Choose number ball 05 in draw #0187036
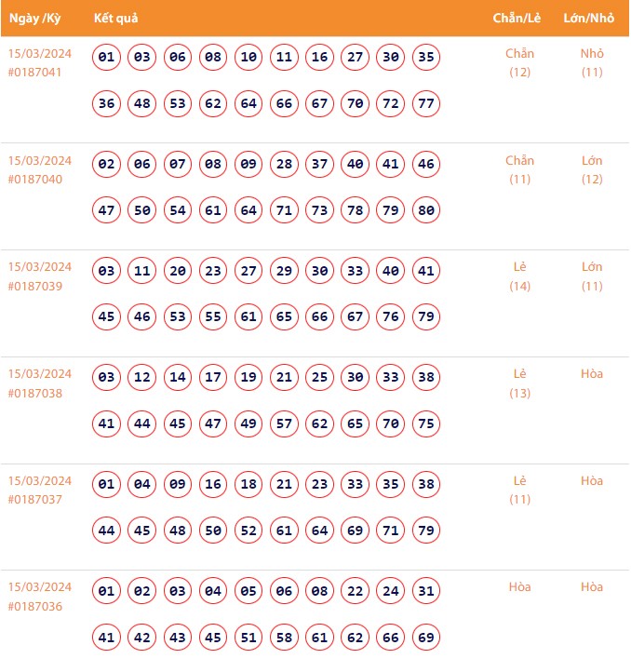The image size is (631, 672). point(248,592)
